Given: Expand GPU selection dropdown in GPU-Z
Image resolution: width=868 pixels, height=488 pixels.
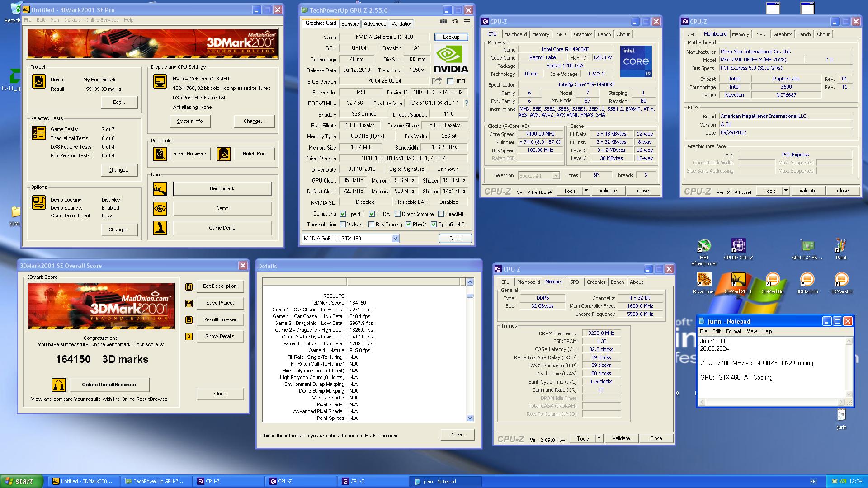Looking at the screenshot, I should point(395,239).
